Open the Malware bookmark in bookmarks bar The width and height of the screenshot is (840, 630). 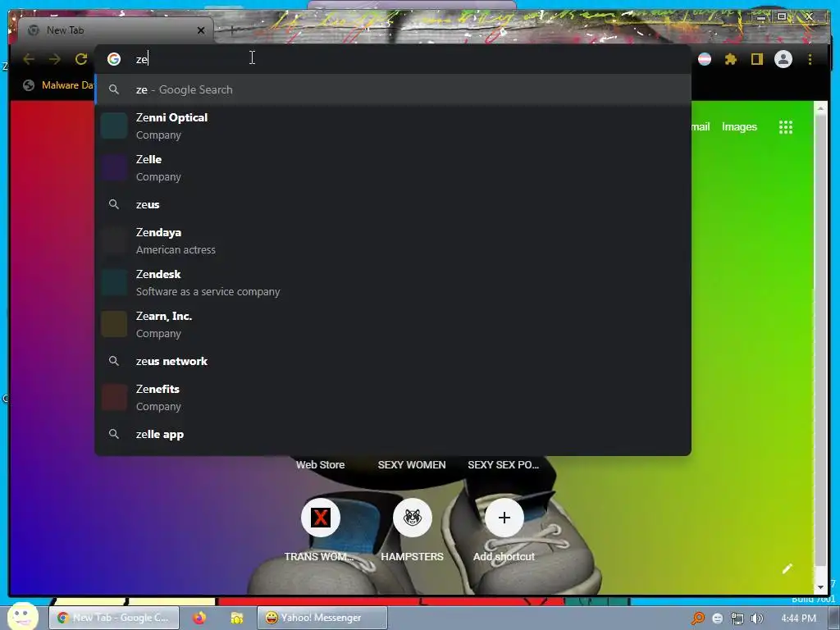pos(59,85)
